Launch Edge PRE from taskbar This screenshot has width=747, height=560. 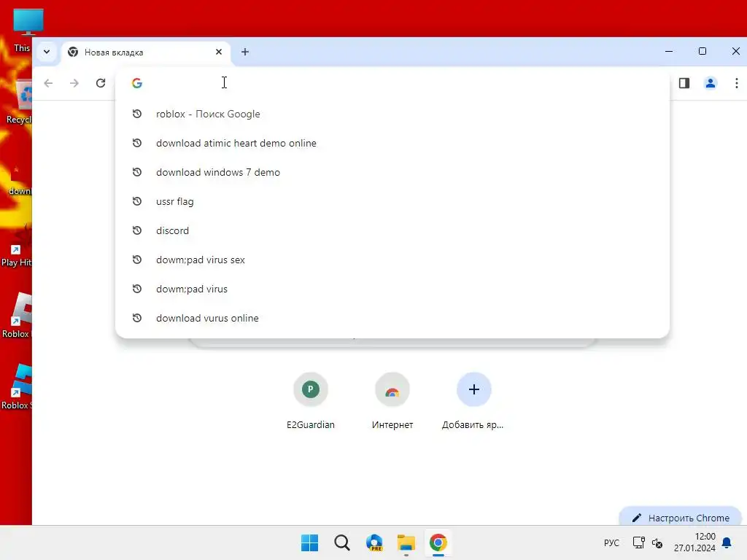[374, 542]
